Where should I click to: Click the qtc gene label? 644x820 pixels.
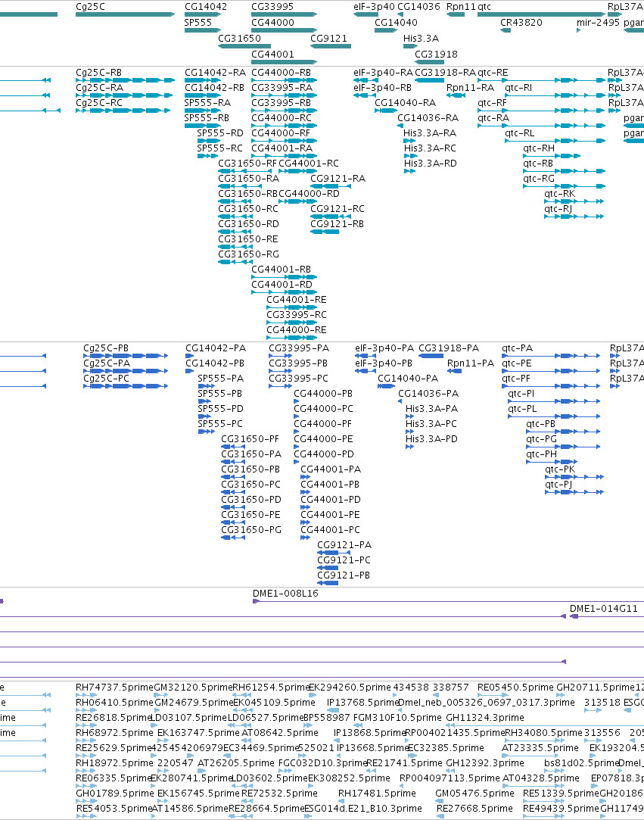pyautogui.click(x=484, y=7)
